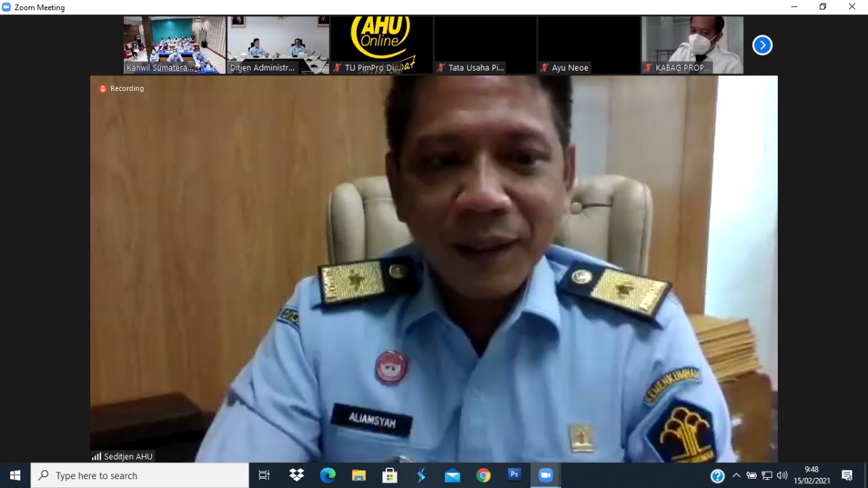The image size is (868, 488).
Task: Open Zoom from the taskbar
Action: 545,476
